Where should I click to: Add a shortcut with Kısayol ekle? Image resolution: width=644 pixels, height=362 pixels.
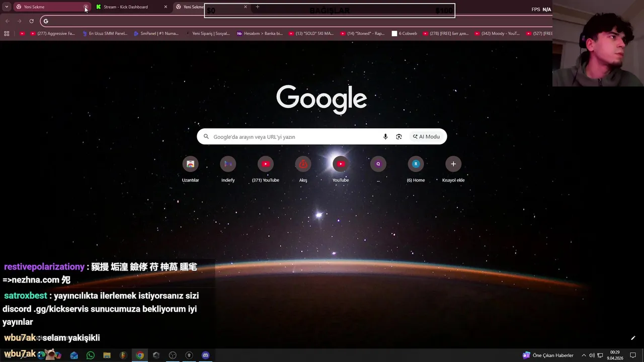pos(453,169)
